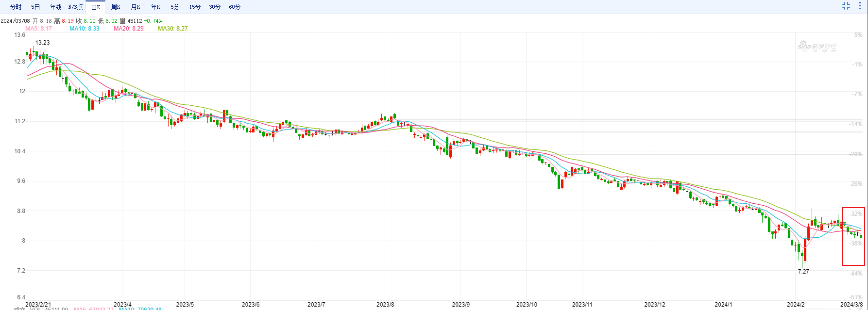Click the green MA30 legend label
The image size is (868, 310).
click(172, 29)
